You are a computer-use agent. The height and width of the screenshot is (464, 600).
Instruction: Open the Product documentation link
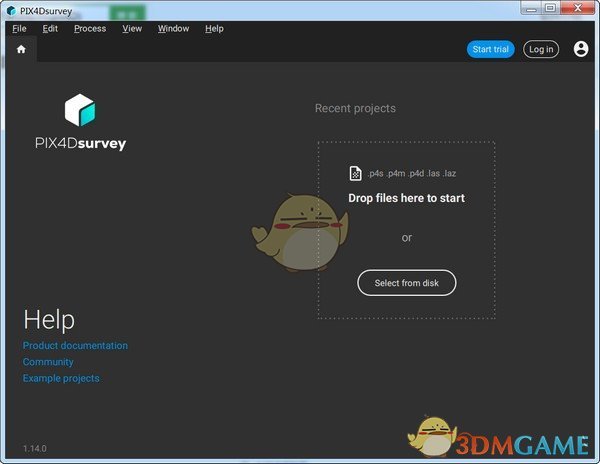pos(75,345)
